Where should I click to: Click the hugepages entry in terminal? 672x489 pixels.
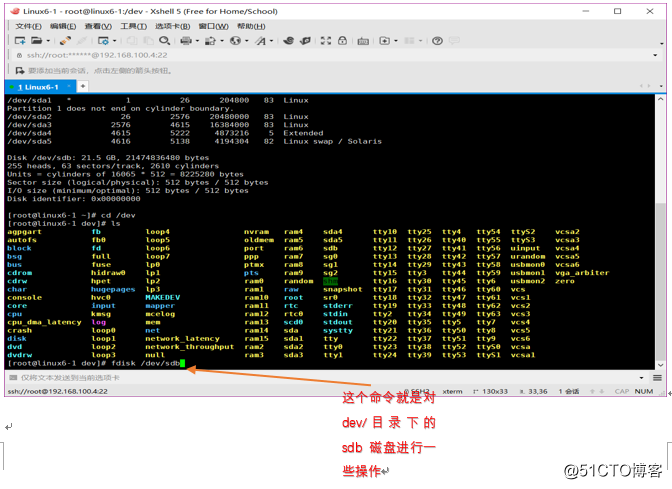113,289
